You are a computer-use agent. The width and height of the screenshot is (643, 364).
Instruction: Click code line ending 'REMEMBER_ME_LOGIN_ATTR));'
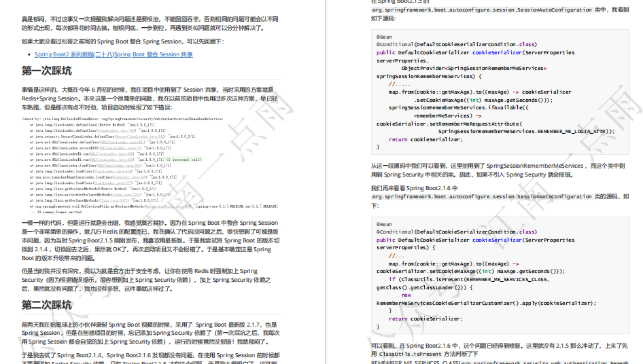[527, 131]
